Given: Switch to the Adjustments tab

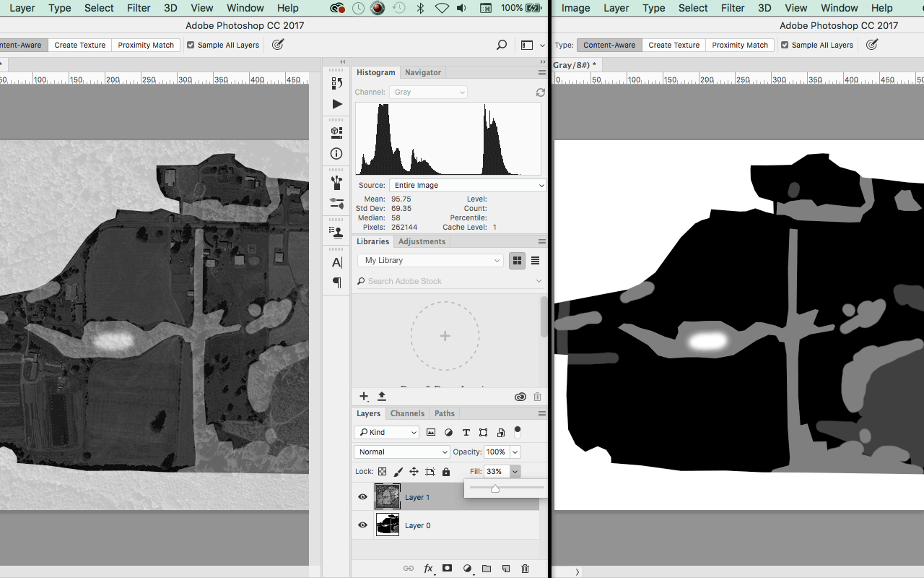Looking at the screenshot, I should tap(422, 241).
